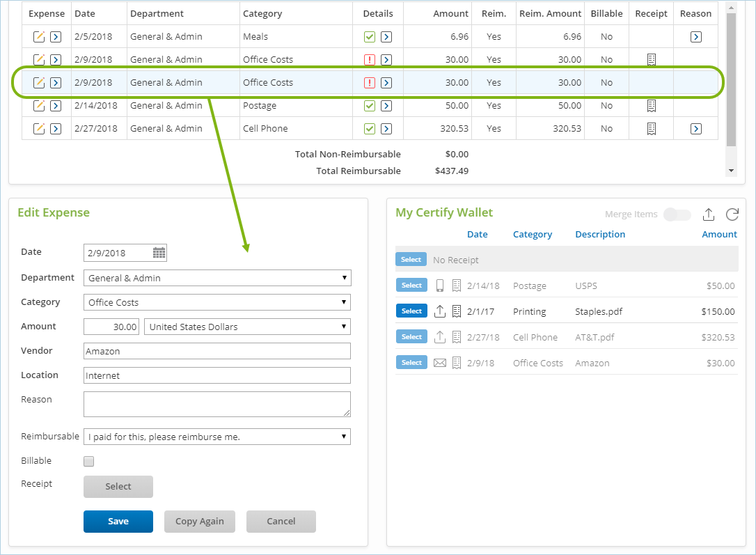Open arrow beside 2/14/2018 Postage edit icon
This screenshot has width=756, height=555.
(56, 106)
